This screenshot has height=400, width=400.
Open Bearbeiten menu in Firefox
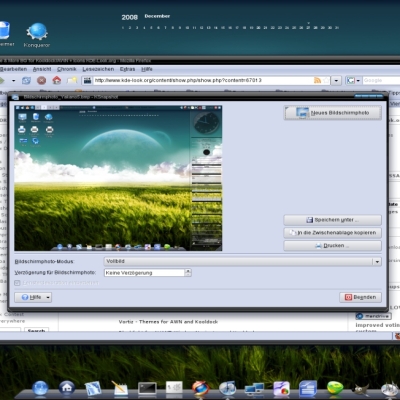click(x=13, y=69)
